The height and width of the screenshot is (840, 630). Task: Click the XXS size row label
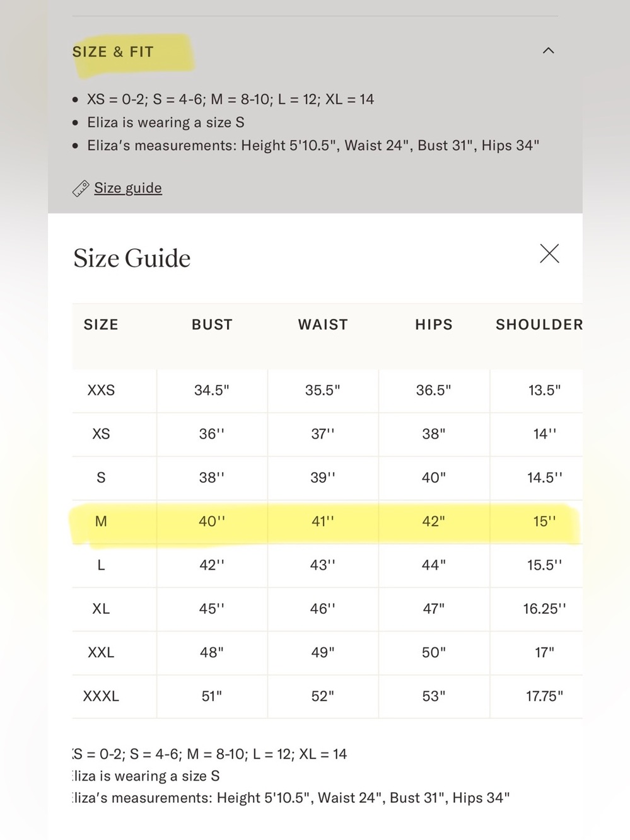(101, 390)
